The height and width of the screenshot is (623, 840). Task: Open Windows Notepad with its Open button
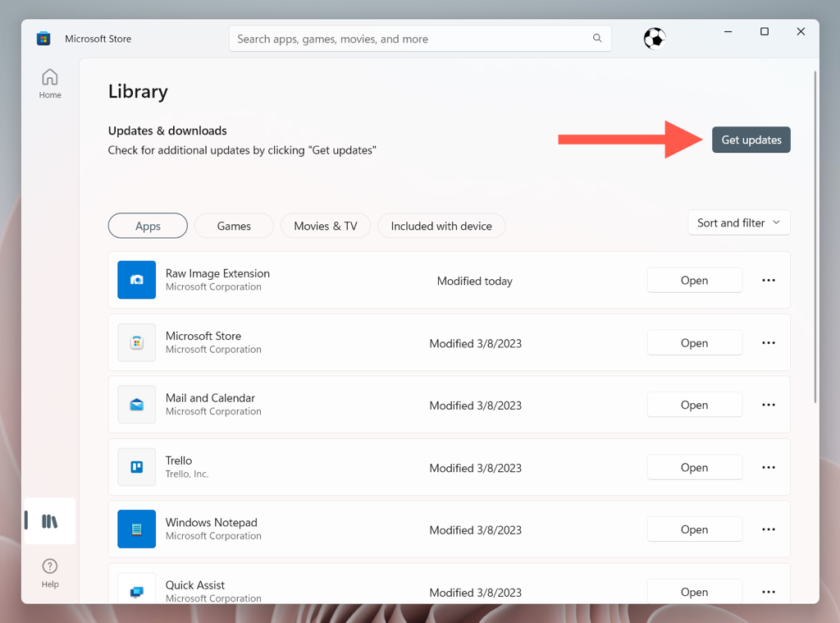(694, 529)
